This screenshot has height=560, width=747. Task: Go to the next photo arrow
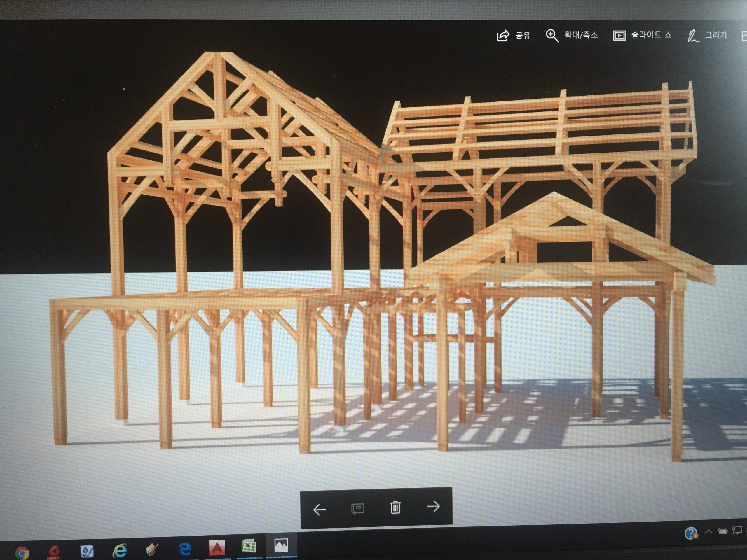coord(434,506)
